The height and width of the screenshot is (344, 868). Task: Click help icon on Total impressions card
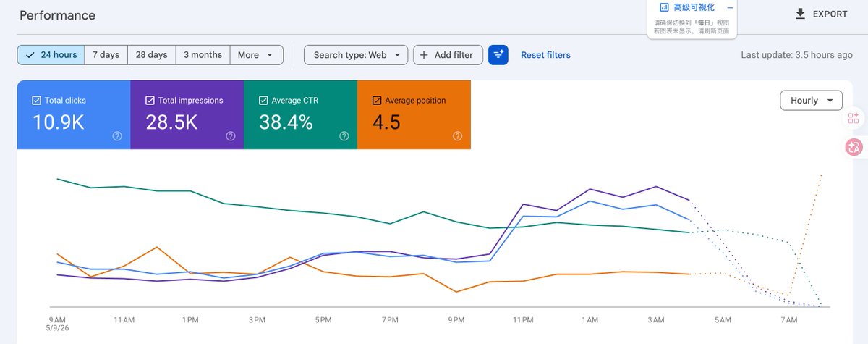tap(231, 135)
